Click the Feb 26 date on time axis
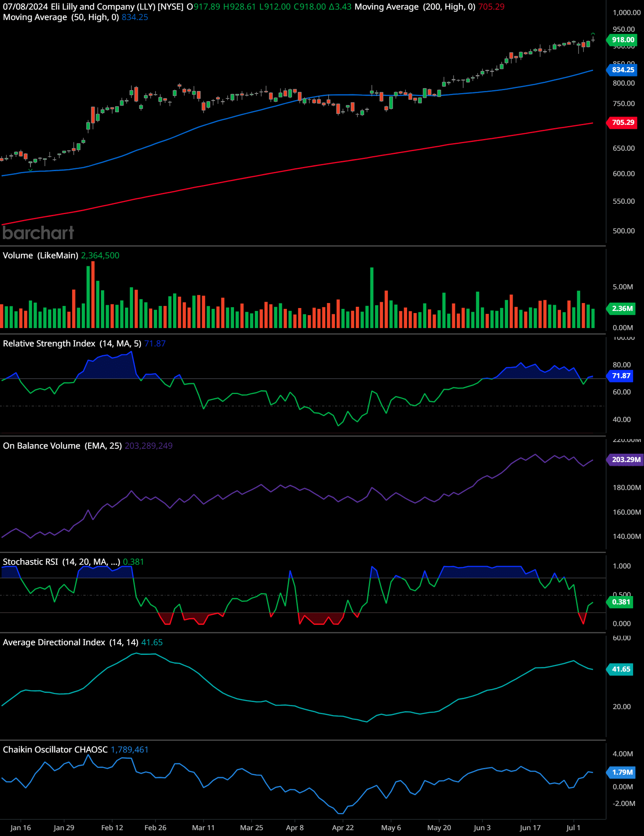The image size is (644, 836). [155, 828]
